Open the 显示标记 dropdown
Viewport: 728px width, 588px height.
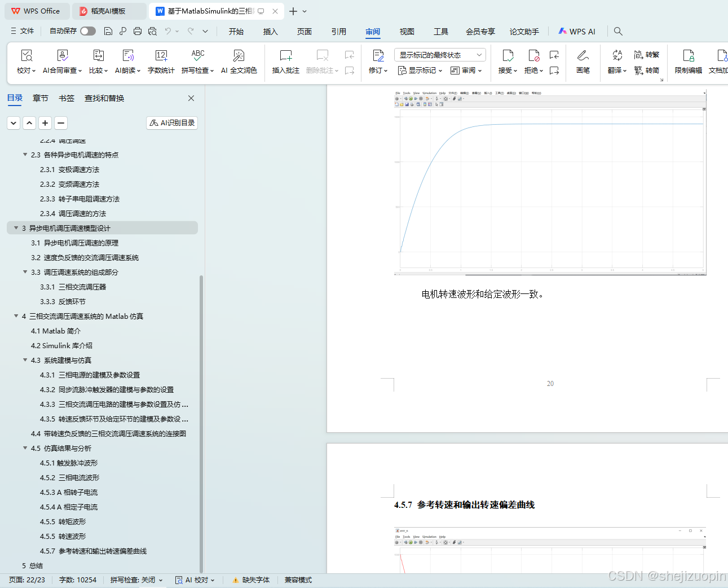click(420, 71)
